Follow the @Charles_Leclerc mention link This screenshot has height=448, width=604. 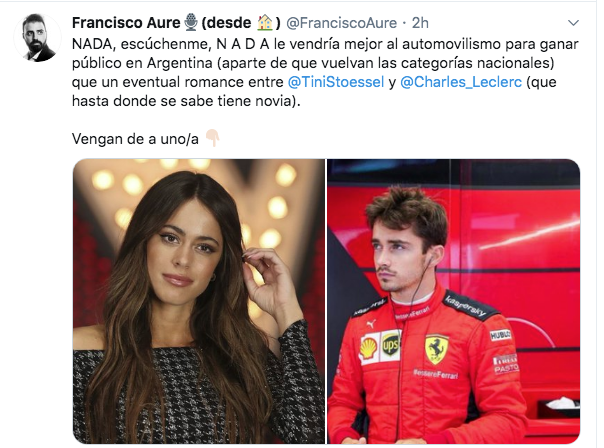coord(461,82)
